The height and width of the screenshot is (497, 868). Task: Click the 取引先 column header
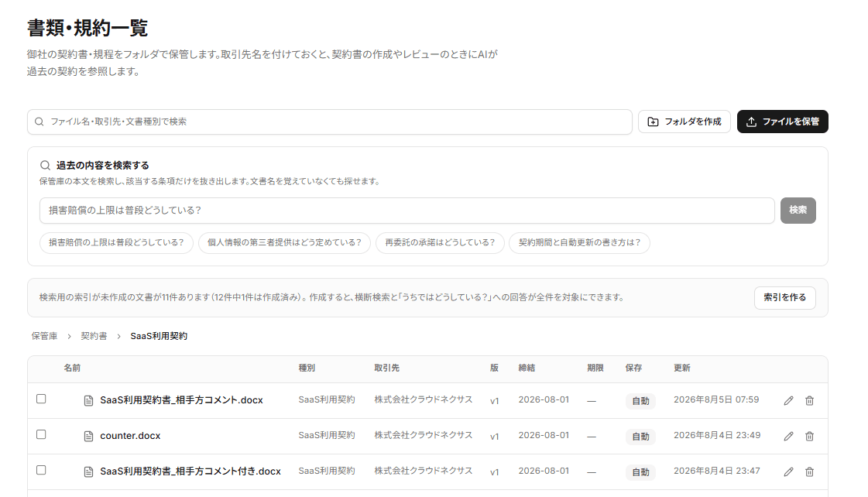[387, 368]
